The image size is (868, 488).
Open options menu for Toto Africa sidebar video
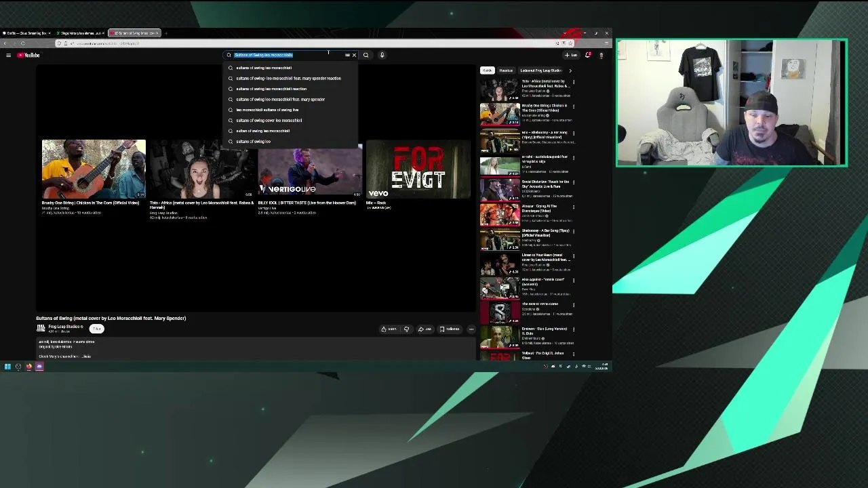tap(574, 82)
